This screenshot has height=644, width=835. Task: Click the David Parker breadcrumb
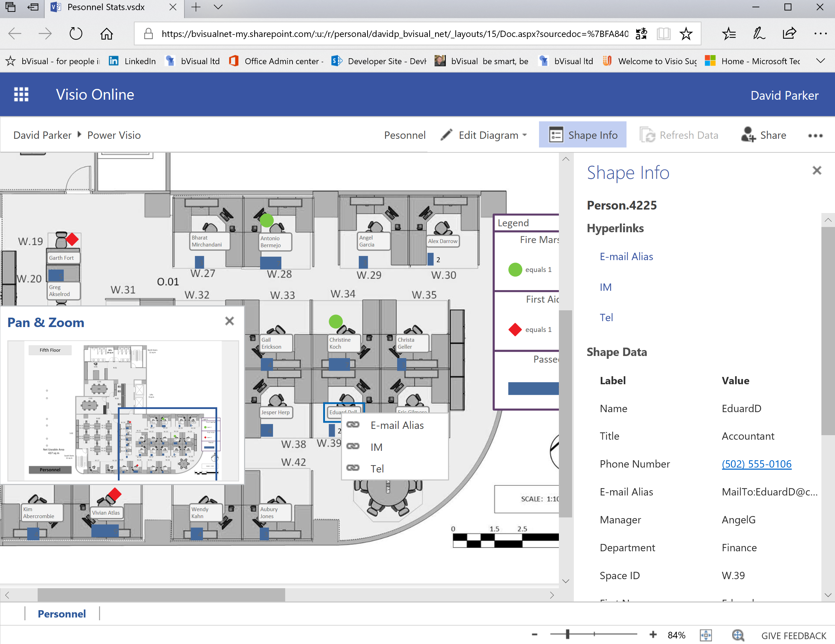click(43, 135)
